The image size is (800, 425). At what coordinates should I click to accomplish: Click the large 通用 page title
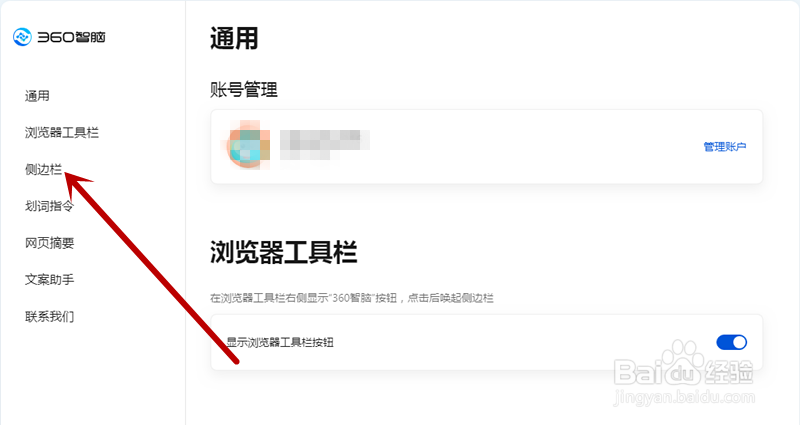pos(234,39)
